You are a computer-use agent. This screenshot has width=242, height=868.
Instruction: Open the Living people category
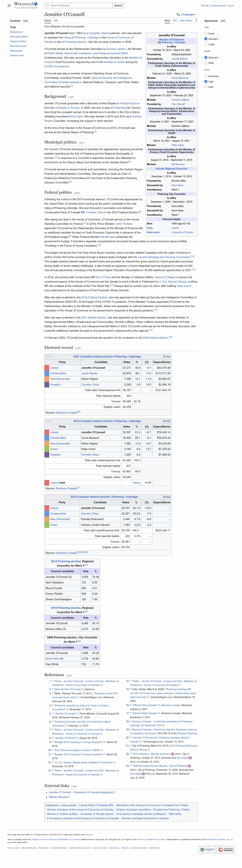(68, 805)
